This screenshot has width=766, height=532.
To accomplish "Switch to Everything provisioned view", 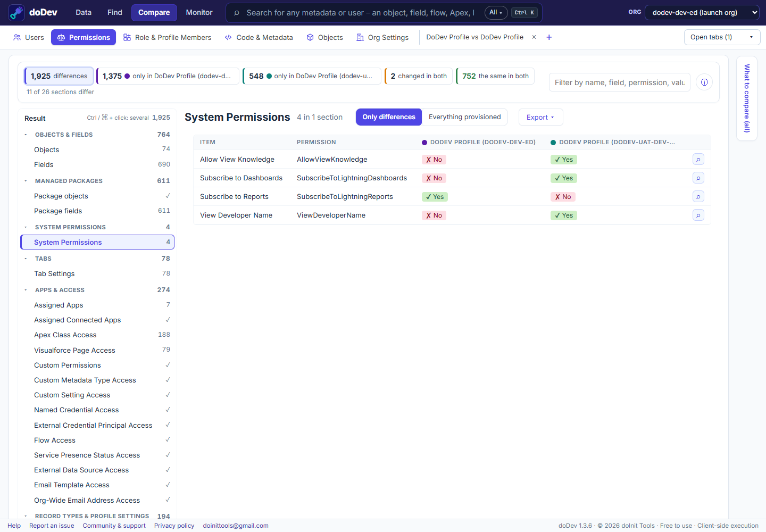I will tap(465, 117).
